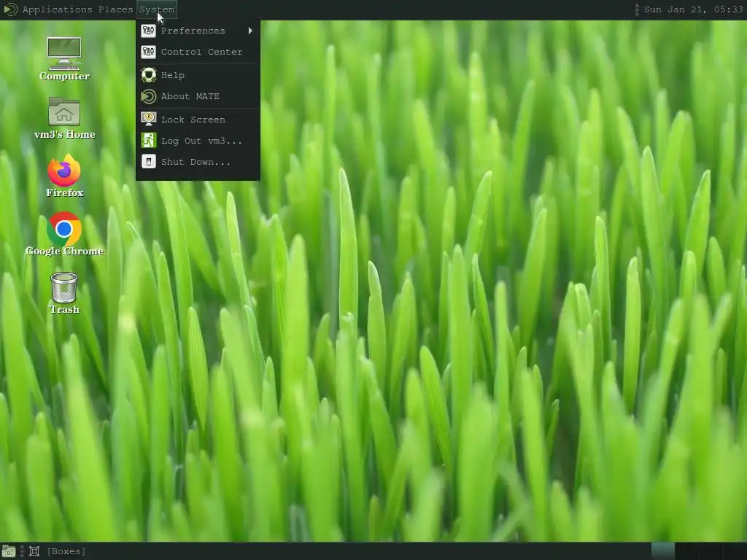Click the show desktop icon in bottom panel
This screenshot has height=560, width=747.
[9, 551]
